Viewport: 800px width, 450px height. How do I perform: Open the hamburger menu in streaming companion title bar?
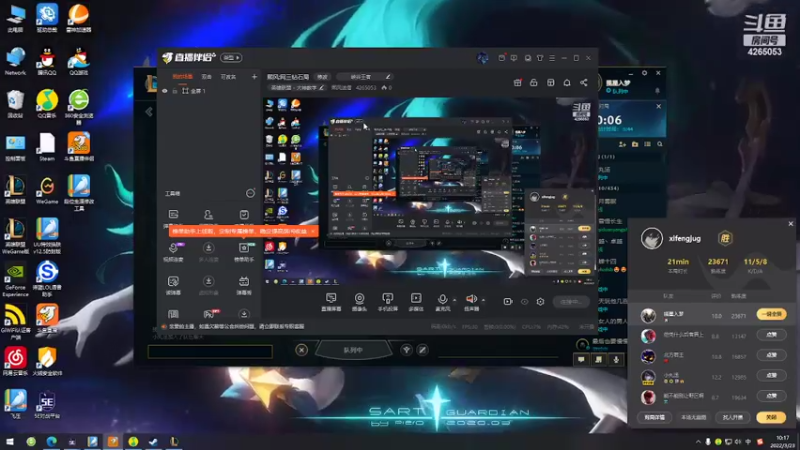[x=552, y=58]
